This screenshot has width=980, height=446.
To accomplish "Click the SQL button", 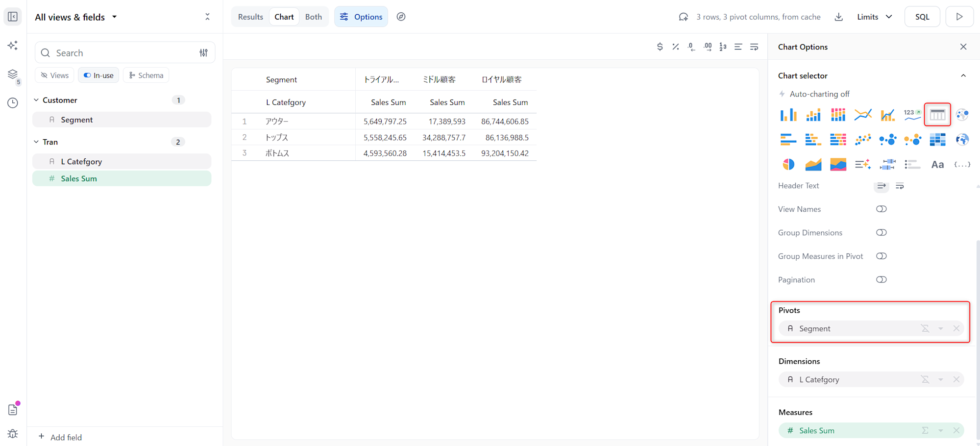I will pos(922,17).
